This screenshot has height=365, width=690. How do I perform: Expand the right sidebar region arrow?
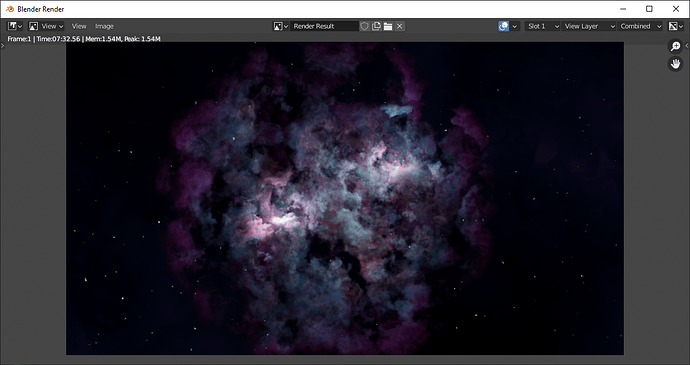click(x=687, y=45)
